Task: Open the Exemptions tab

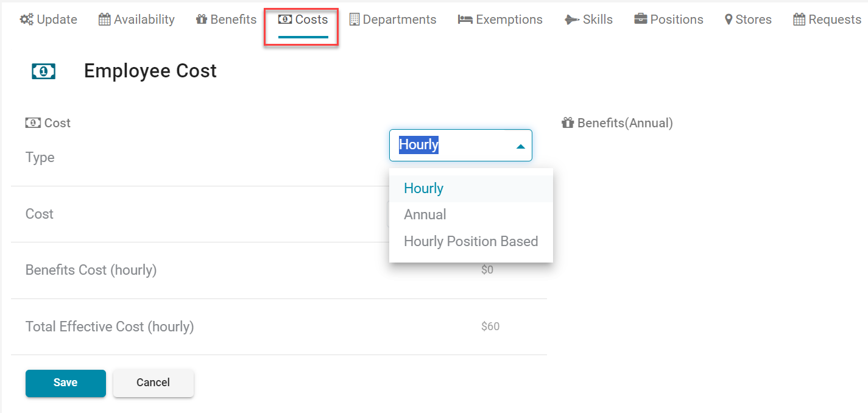Action: tap(509, 19)
